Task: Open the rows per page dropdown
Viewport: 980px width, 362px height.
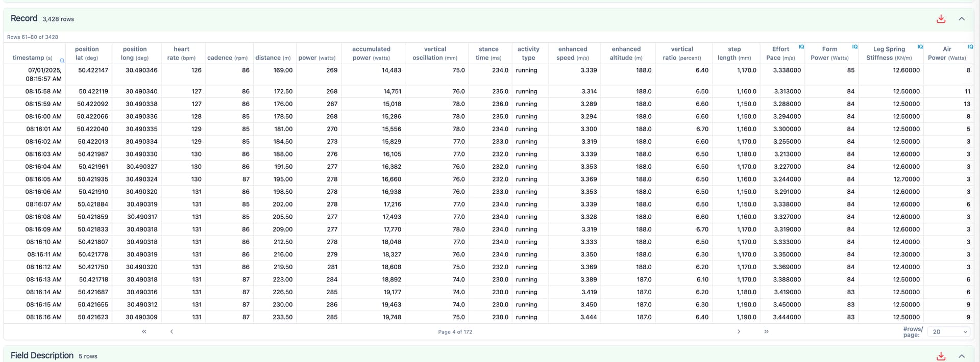Action: coord(949,332)
